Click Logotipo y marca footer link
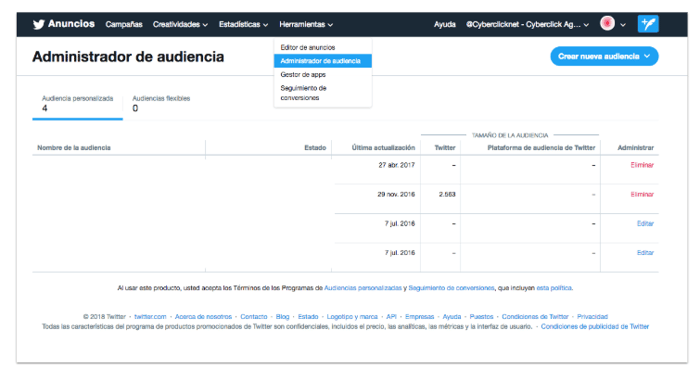This screenshot has width=700, height=381. coord(352,317)
